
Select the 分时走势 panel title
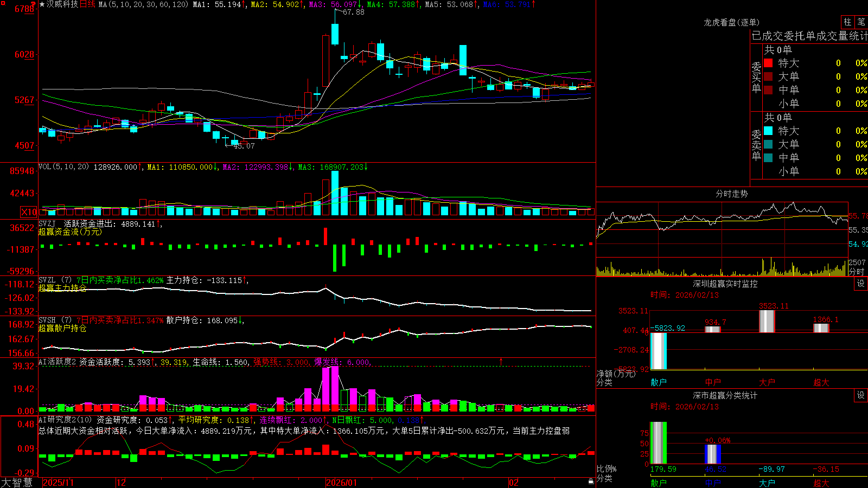tap(732, 194)
